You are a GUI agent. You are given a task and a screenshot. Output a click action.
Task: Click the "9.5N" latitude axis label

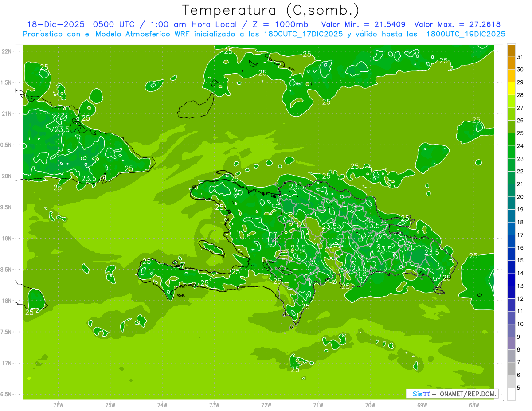coord(7,207)
